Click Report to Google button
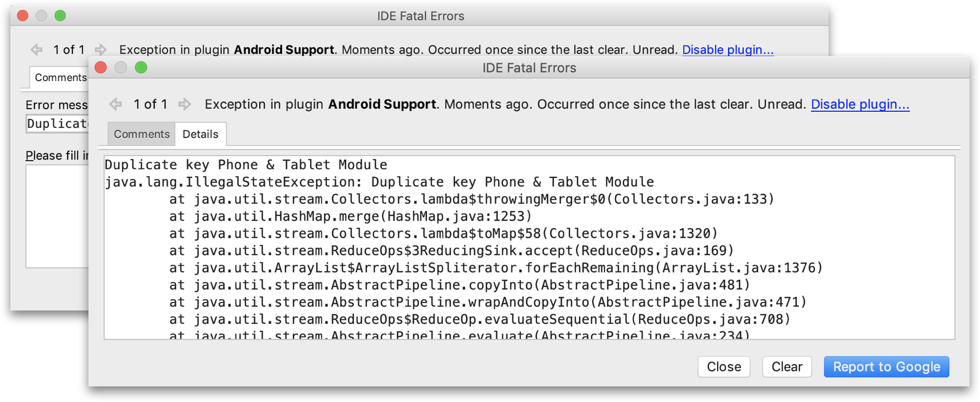980x402 pixels. click(x=886, y=367)
